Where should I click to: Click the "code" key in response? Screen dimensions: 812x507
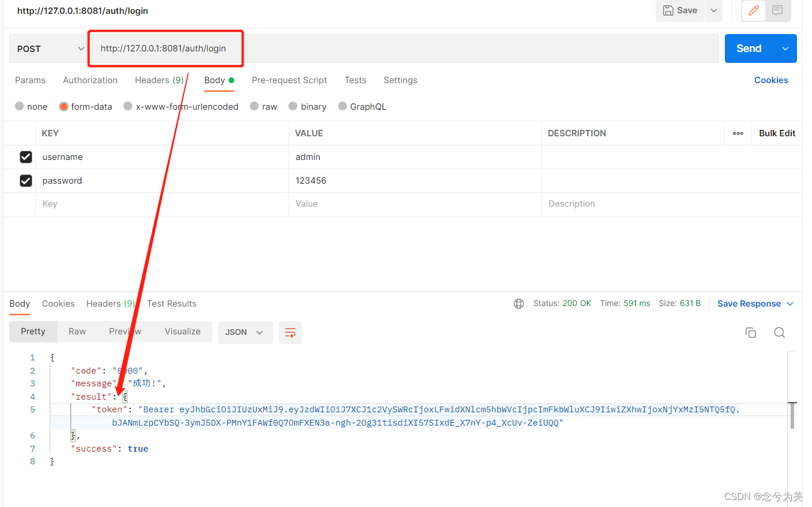pyautogui.click(x=86, y=371)
